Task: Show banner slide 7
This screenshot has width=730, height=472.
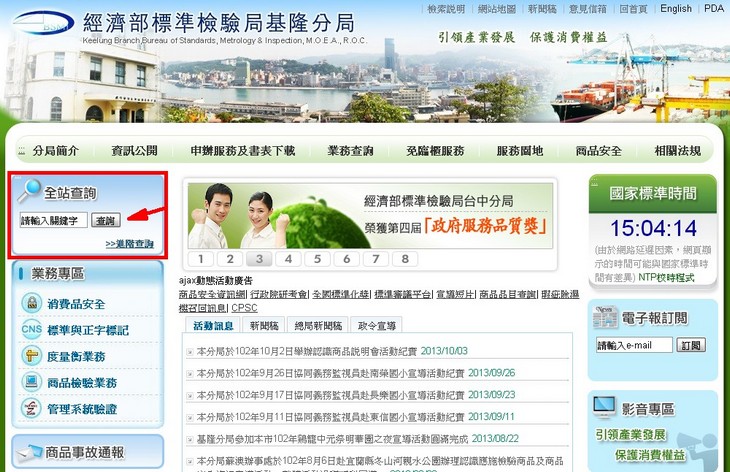Action: (x=376, y=259)
